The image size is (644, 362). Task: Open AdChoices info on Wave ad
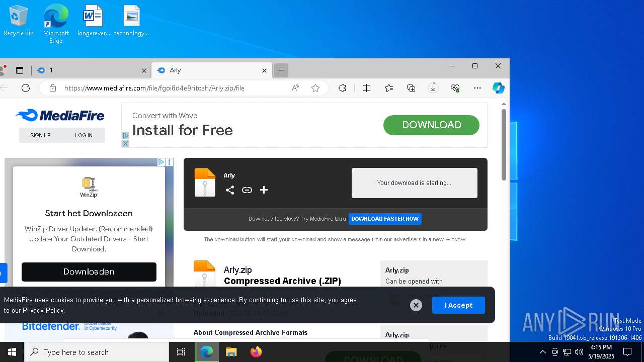(125, 136)
